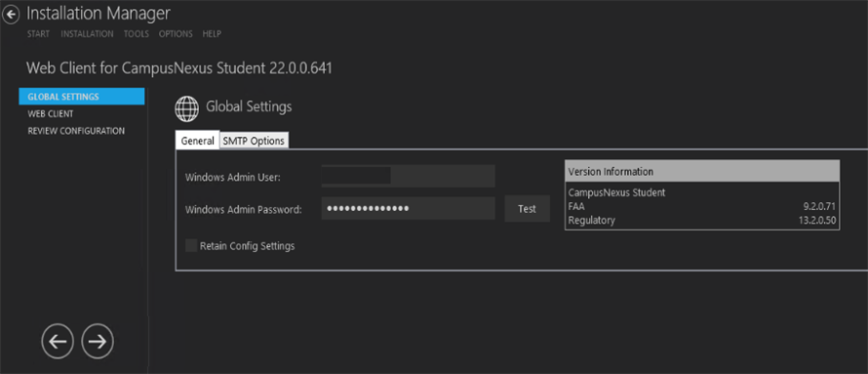Click the back arrow beside Installation Manager title
Viewport: 868px width, 374px height.
11,16
